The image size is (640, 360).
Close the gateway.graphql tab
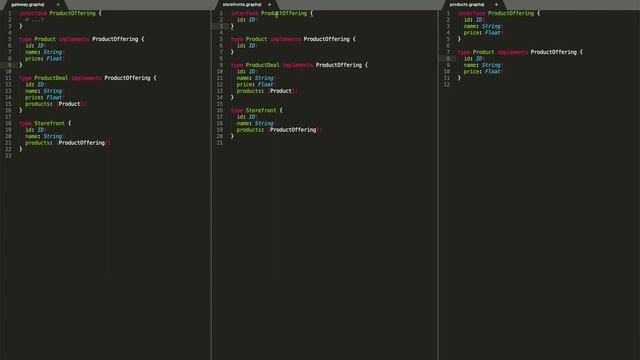(x=58, y=4)
